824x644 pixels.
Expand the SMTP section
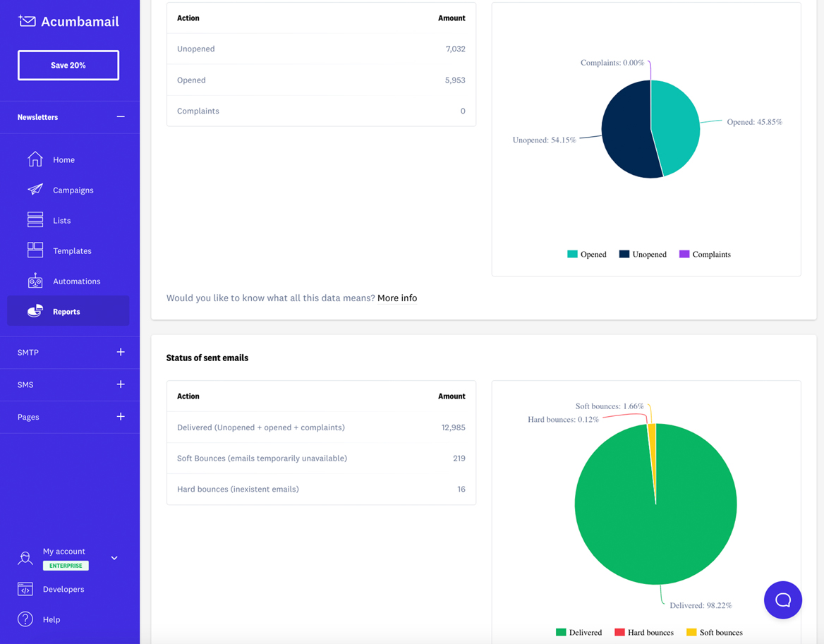coord(120,352)
